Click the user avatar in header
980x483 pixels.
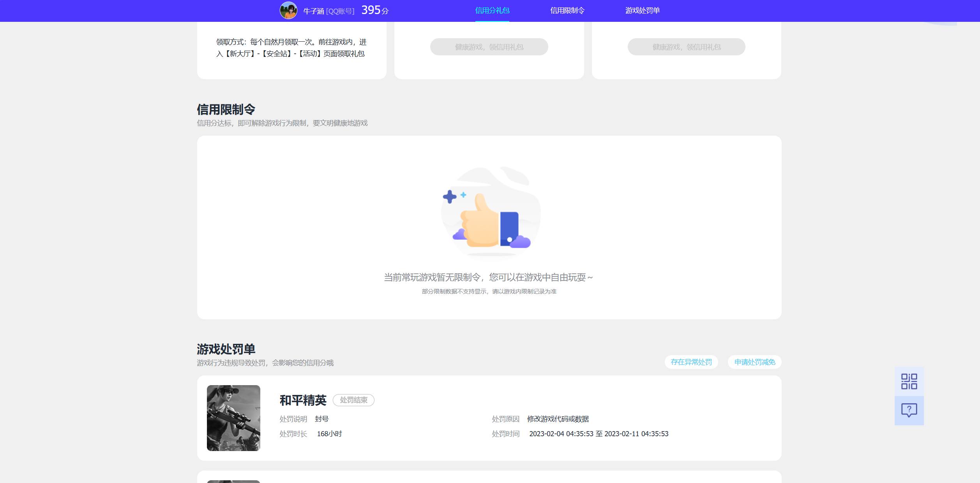(x=288, y=11)
